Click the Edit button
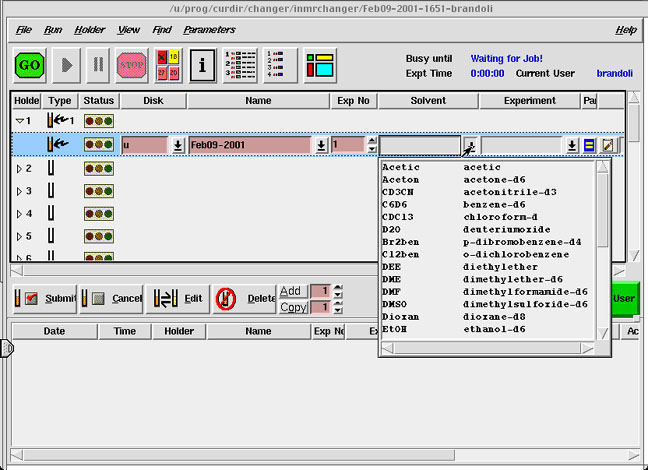 pyautogui.click(x=179, y=298)
